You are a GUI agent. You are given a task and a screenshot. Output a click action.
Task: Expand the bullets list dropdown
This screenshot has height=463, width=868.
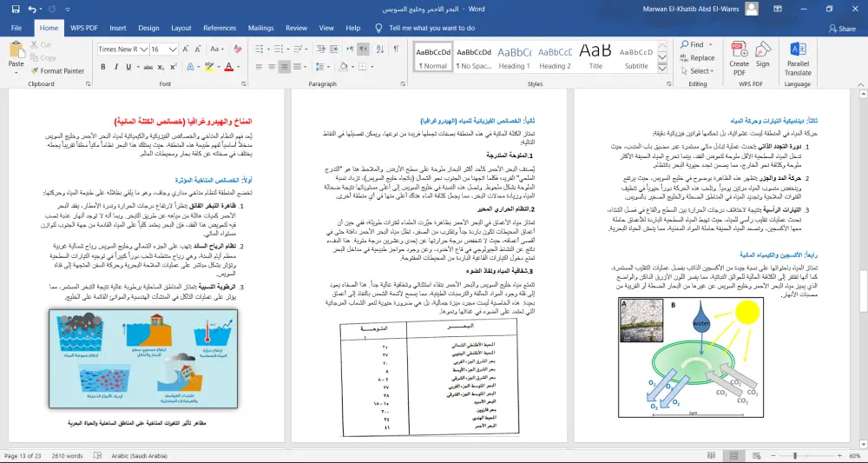click(268, 50)
